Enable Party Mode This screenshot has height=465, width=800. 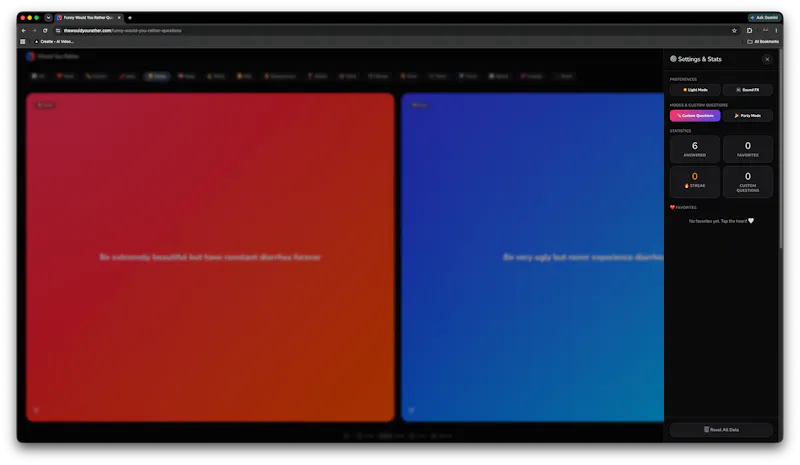tap(747, 116)
